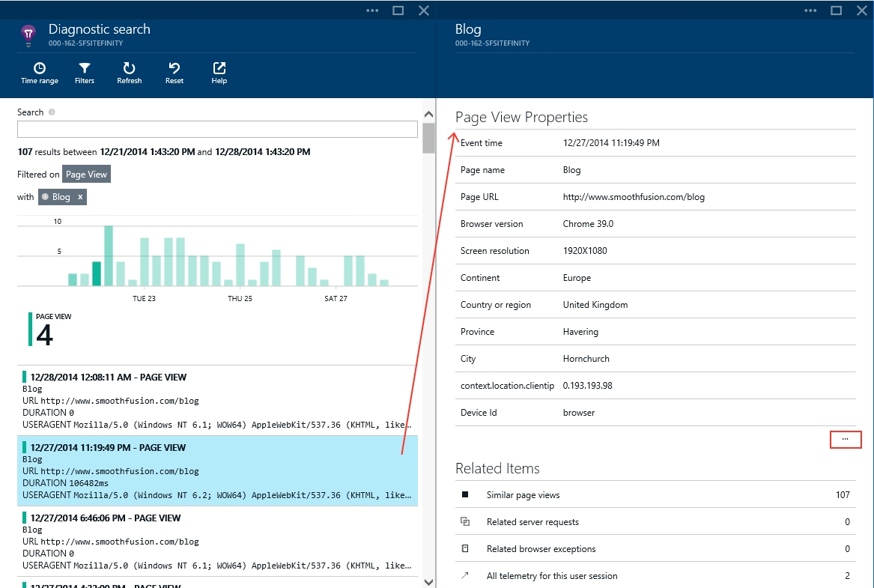Close the Blog blade
The width and height of the screenshot is (874, 588).
point(862,10)
